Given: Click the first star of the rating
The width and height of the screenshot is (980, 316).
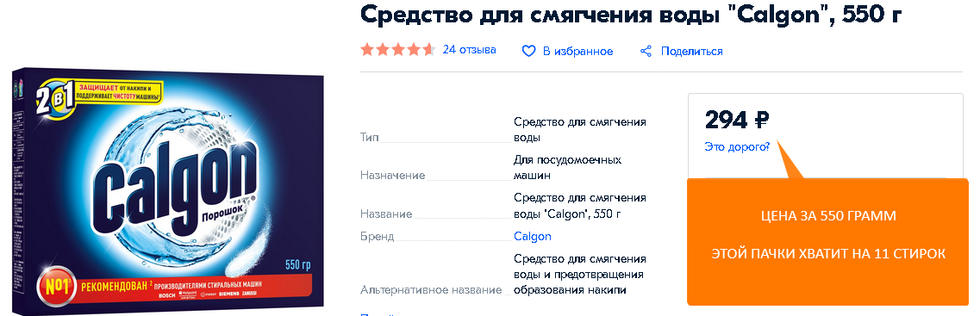Looking at the screenshot, I should click(367, 50).
